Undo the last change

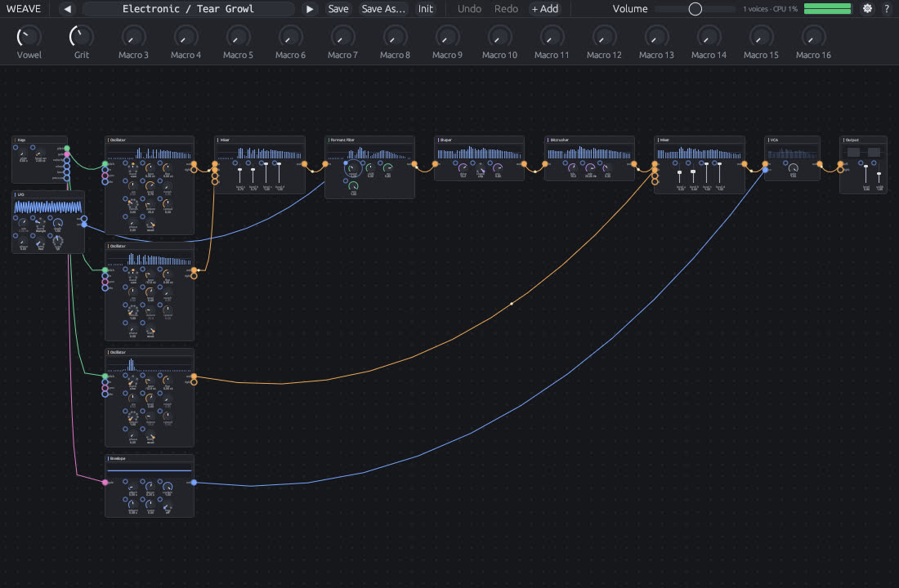click(x=469, y=9)
